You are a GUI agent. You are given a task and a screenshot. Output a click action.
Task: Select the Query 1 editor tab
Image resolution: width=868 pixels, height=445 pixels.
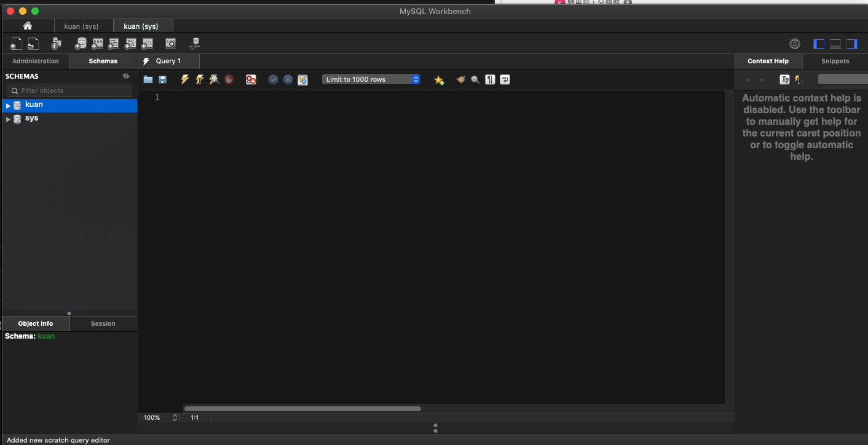[168, 61]
